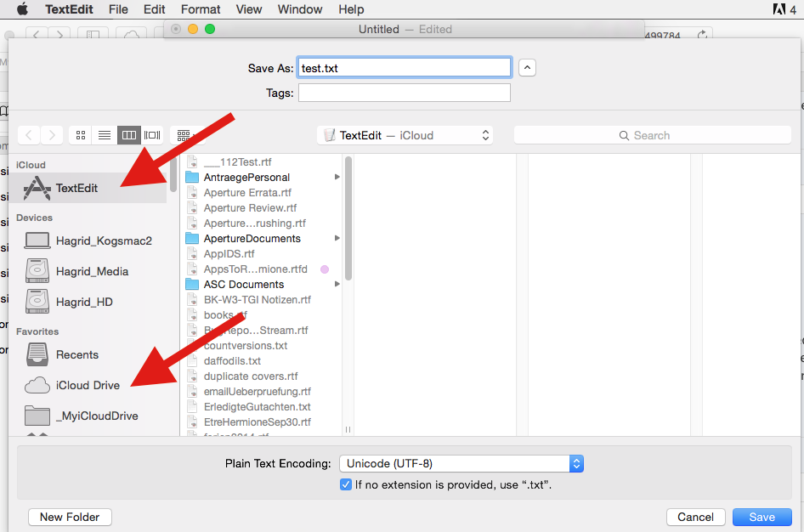Select daffodils.txt file
The image size is (804, 532).
pos(232,361)
